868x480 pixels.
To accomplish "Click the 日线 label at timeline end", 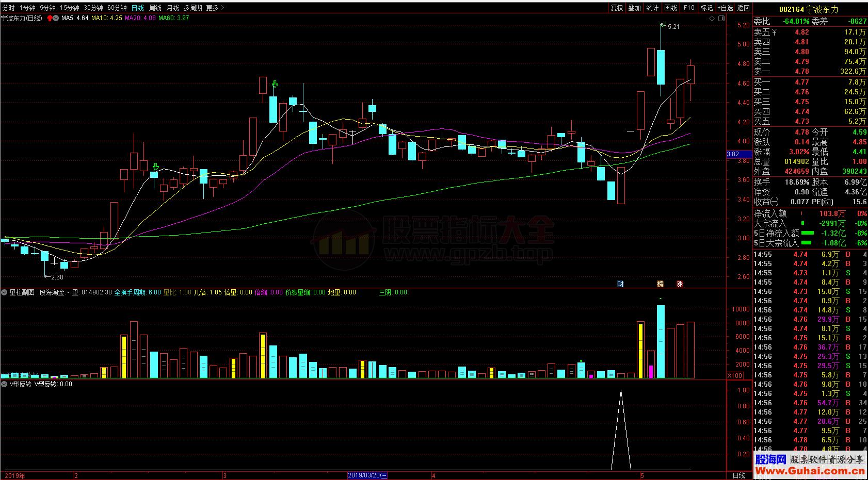I will coord(739,475).
